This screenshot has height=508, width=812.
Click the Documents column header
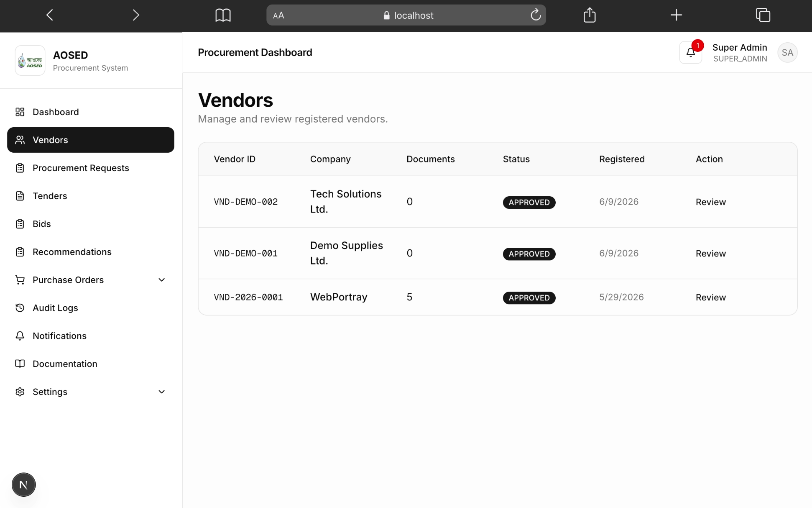(x=430, y=159)
